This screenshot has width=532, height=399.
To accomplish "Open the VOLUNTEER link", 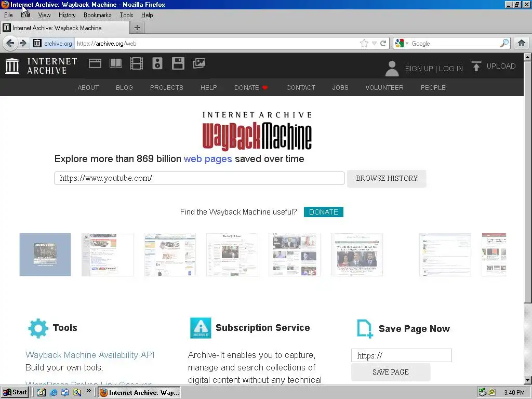I will tap(384, 87).
